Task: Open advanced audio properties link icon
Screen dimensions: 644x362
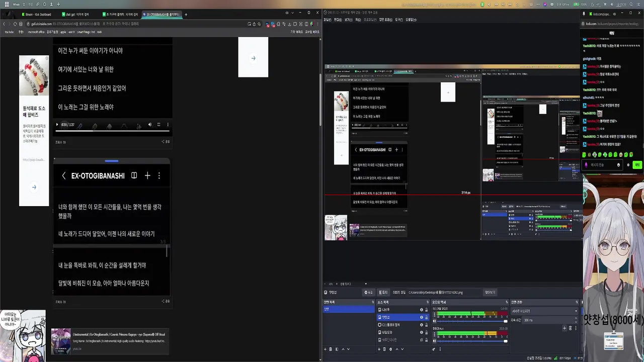Action: [434, 349]
